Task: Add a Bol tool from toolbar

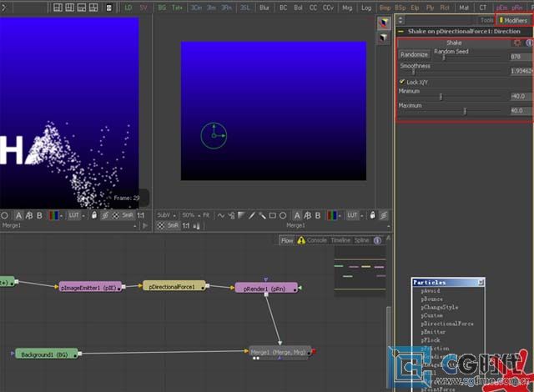Action: coord(298,8)
